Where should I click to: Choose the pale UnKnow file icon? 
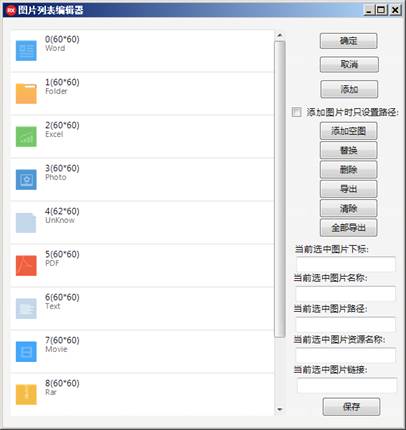click(x=26, y=223)
